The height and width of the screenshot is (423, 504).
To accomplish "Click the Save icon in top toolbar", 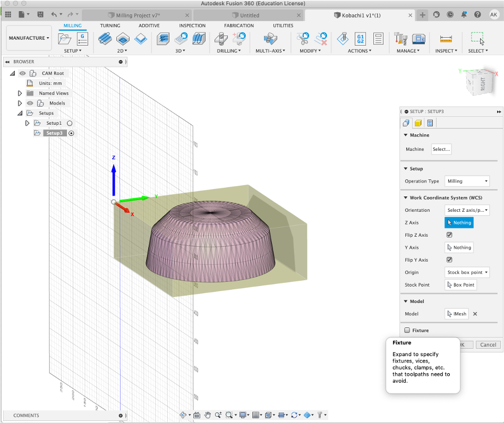I will point(40,14).
